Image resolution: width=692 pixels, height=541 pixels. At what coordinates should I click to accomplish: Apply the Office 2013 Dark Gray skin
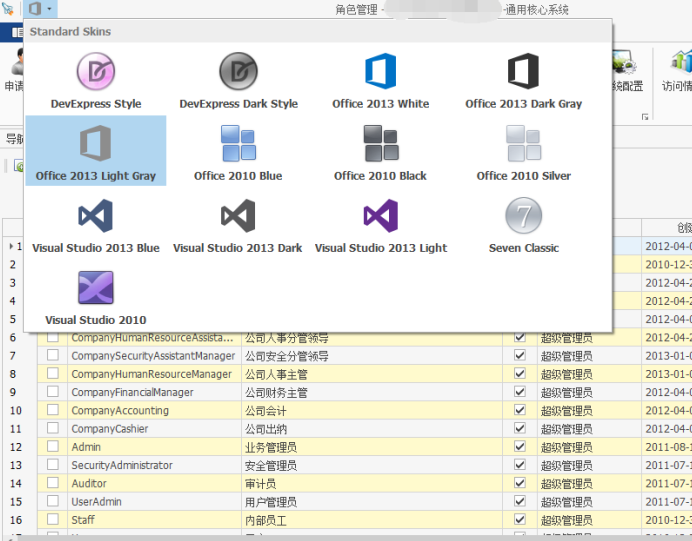(x=523, y=80)
